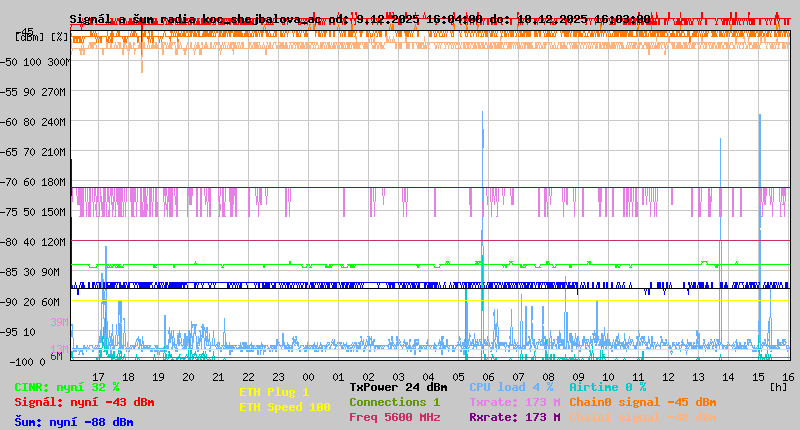The image size is (800, 430).
Task: Click the 'Txrate: 173 M' legend text
Action: click(x=514, y=402)
